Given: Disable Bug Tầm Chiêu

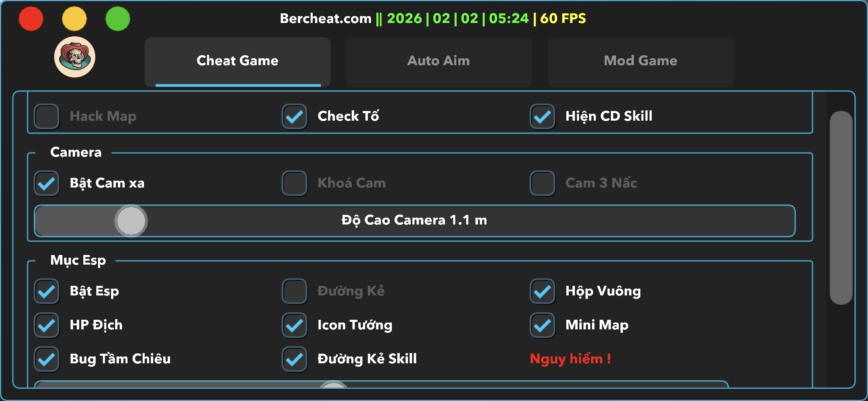Looking at the screenshot, I should [x=46, y=359].
